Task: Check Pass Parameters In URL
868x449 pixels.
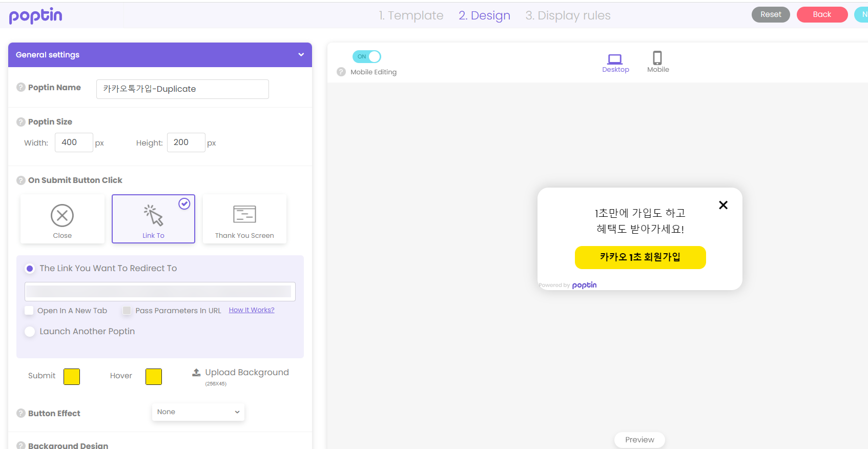Action: [127, 311]
